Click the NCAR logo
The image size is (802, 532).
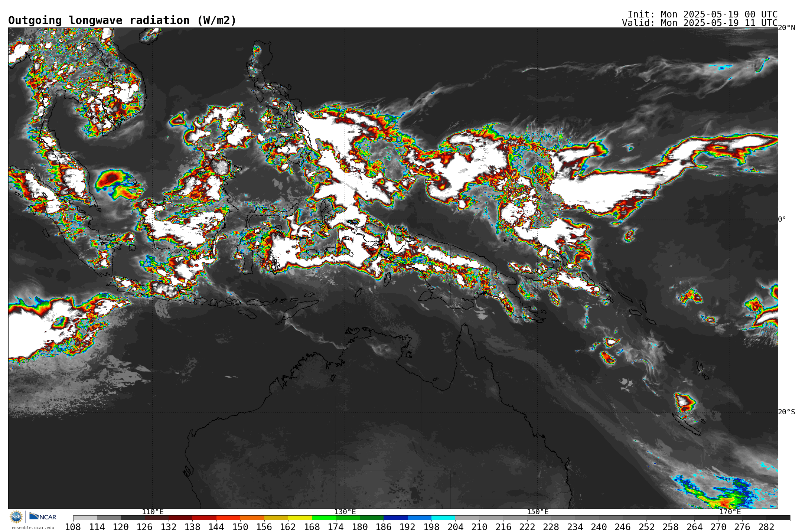[43, 517]
